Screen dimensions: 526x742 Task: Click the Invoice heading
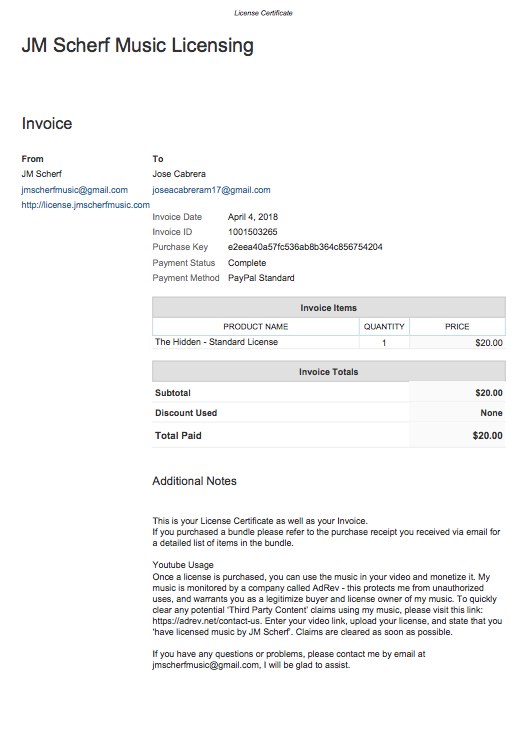47,124
